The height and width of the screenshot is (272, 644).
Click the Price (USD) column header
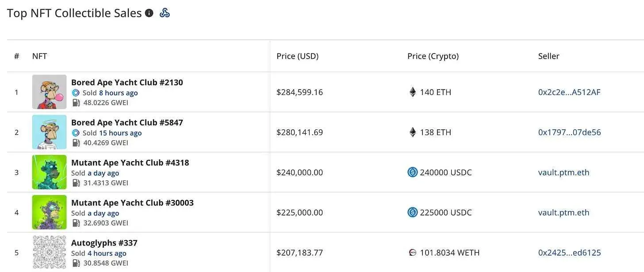(x=297, y=56)
